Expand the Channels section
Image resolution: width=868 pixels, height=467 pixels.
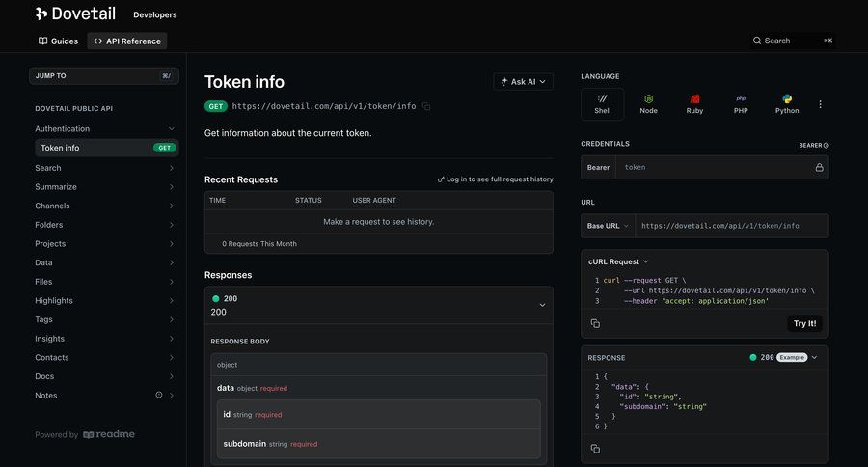click(x=171, y=206)
